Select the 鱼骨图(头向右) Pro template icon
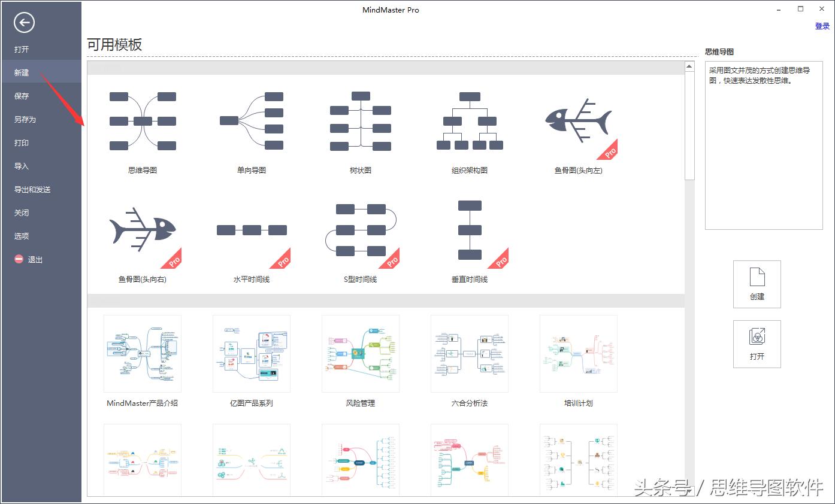This screenshot has width=835, height=504. coord(142,230)
